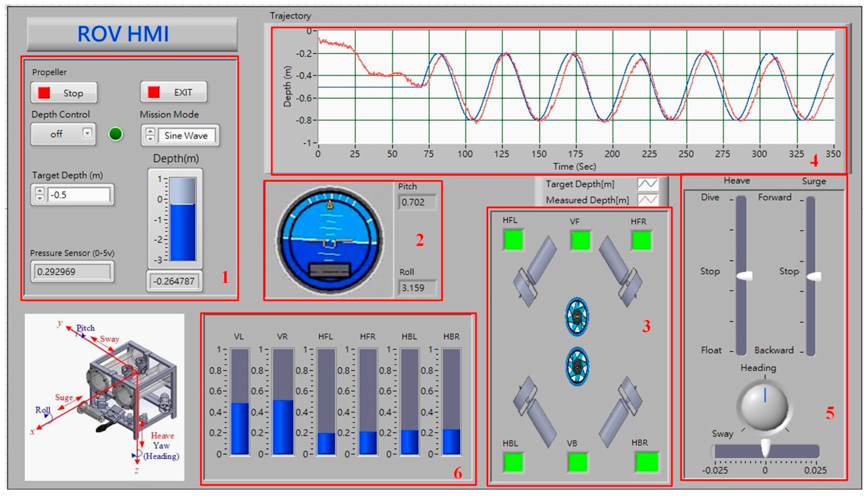Click the VB green thruster indicator
This screenshot has height=496, width=868.
(x=577, y=462)
